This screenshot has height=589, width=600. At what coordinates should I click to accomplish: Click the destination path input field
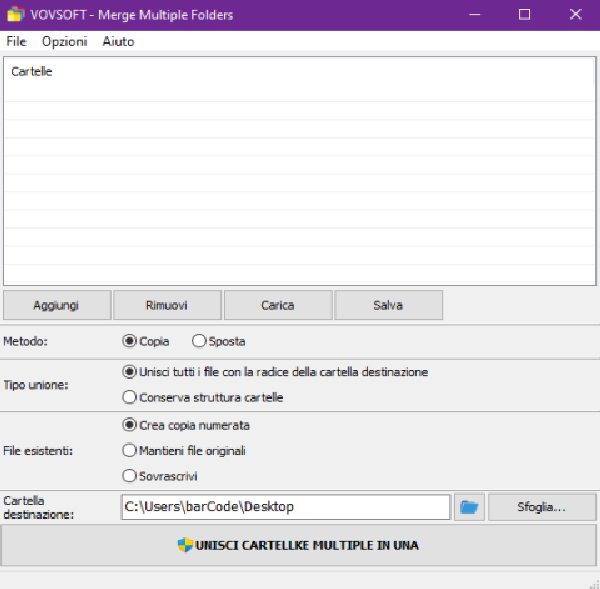tap(285, 507)
